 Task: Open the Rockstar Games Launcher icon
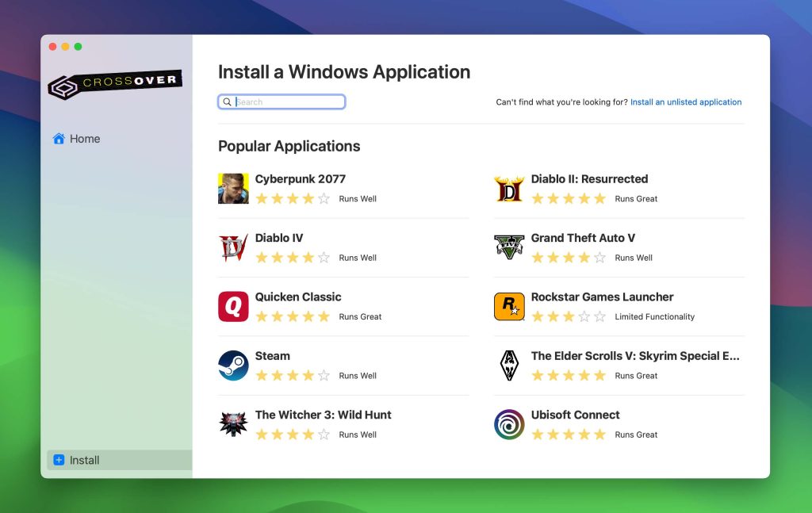click(x=509, y=307)
